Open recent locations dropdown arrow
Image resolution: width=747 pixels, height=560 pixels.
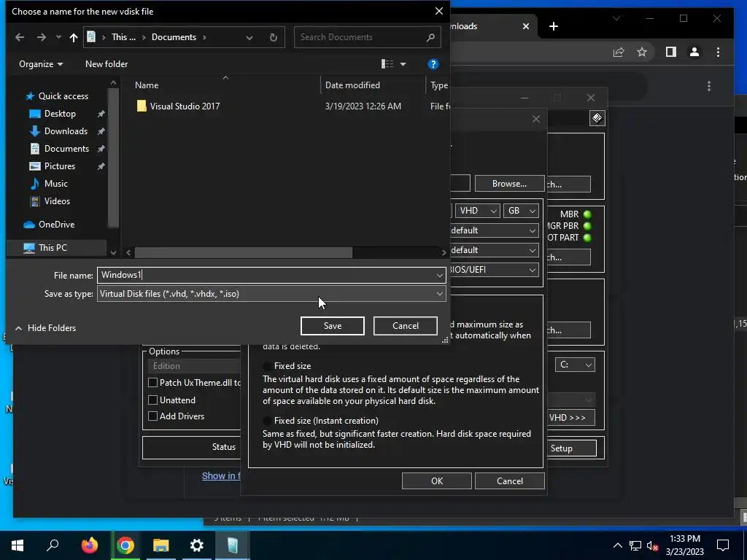[x=58, y=37]
